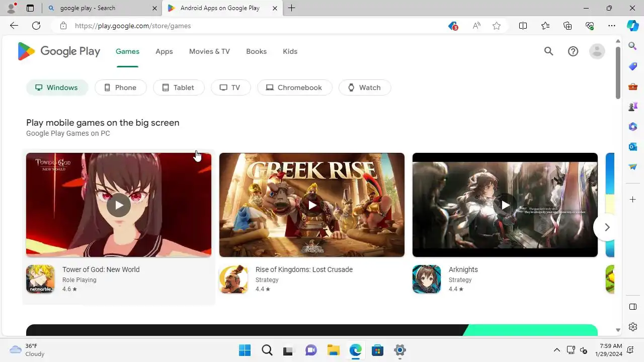
Task: Open Google Play search magnifier
Action: point(548,51)
